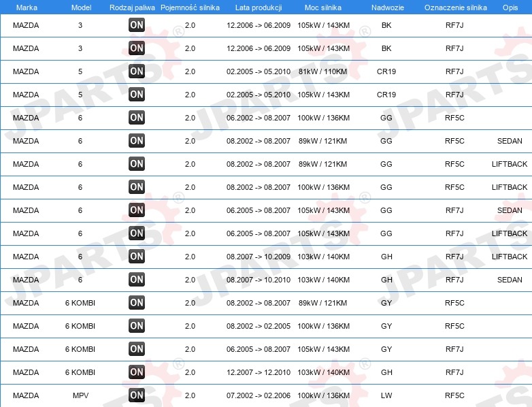Click the ON icon in the GH SEDAN row
This screenshot has height=407, width=532.
click(137, 279)
